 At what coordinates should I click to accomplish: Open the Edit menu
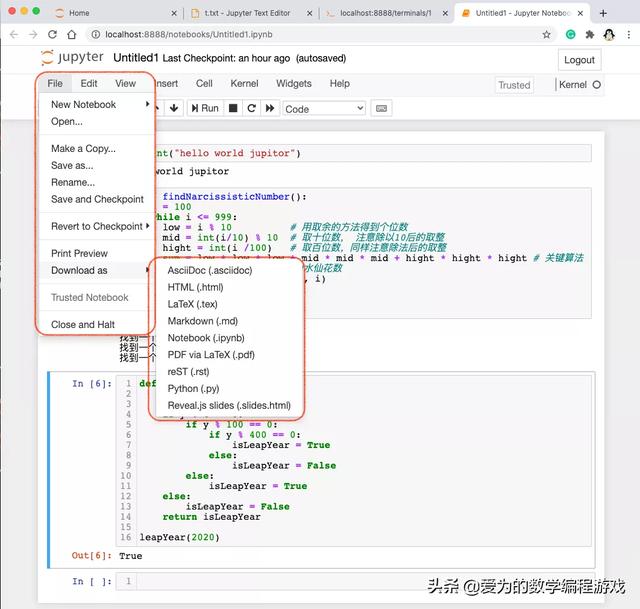[89, 83]
